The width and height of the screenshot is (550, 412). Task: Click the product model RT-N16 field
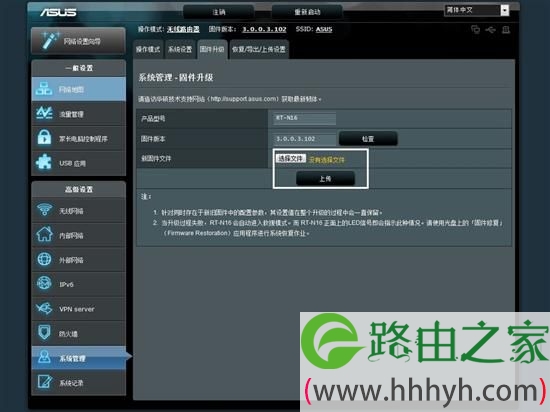(x=304, y=118)
